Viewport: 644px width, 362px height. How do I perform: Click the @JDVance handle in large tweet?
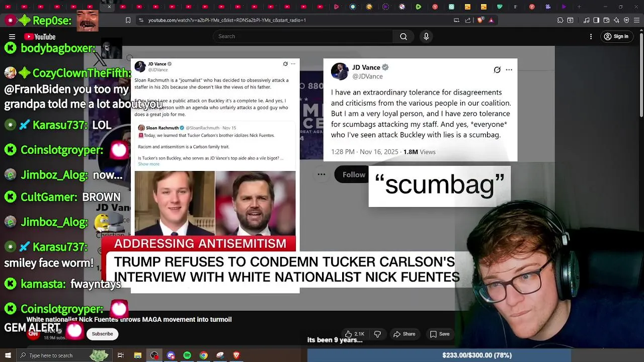[367, 76]
